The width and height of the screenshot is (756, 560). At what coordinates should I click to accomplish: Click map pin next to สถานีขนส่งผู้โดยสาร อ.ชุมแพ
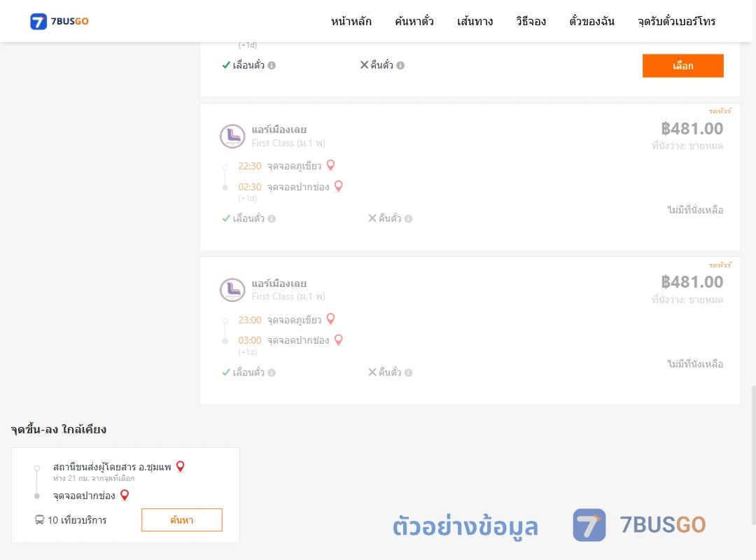point(181,466)
